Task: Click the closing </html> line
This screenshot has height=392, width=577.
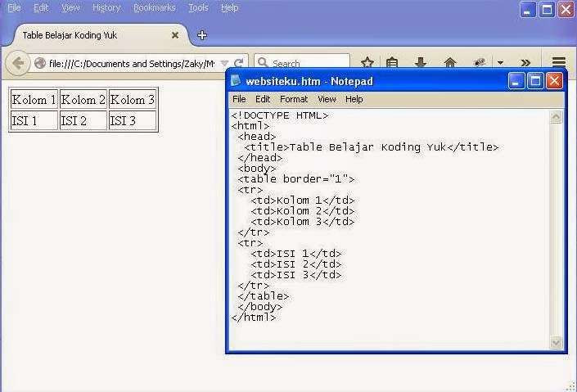Action: click(254, 318)
